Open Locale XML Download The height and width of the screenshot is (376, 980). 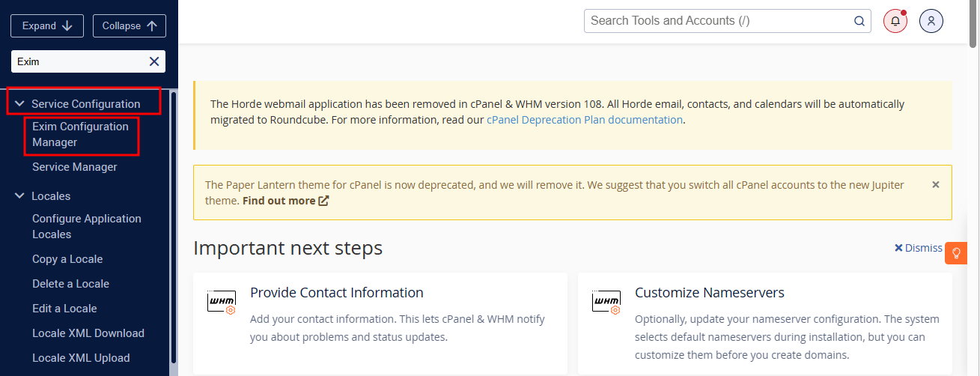point(88,333)
